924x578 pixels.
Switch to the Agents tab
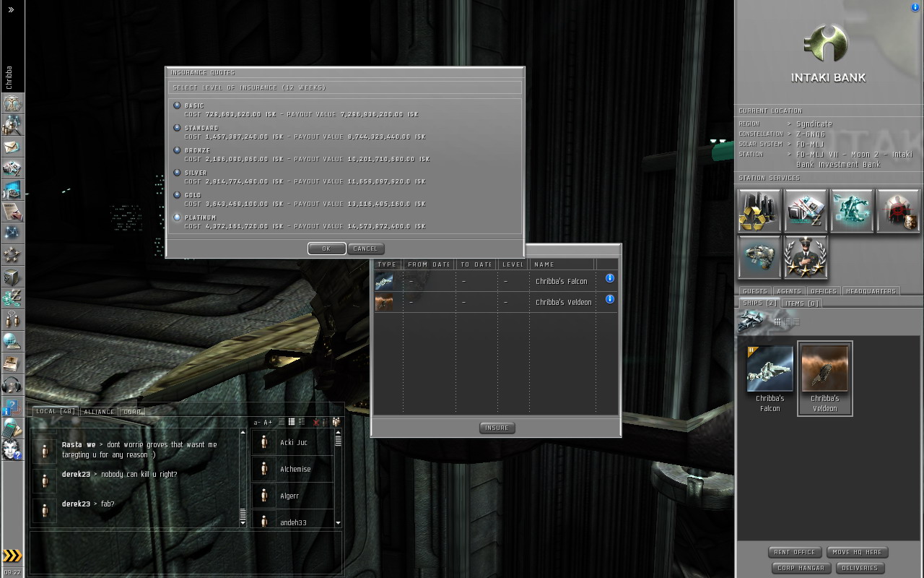[x=789, y=291]
